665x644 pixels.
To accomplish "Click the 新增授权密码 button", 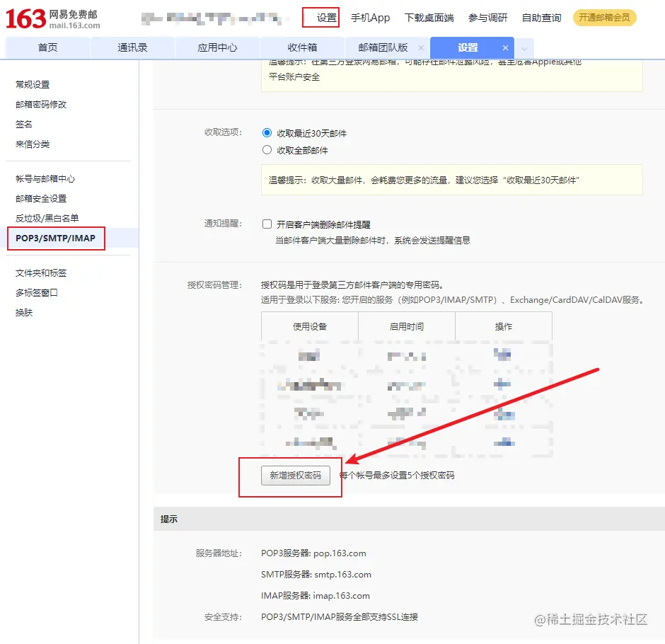I will (x=296, y=475).
